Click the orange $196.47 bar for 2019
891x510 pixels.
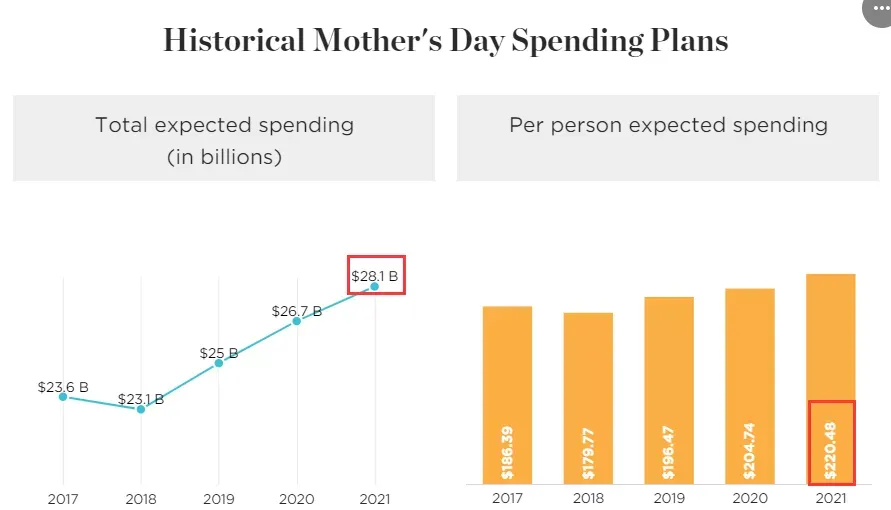coord(669,390)
